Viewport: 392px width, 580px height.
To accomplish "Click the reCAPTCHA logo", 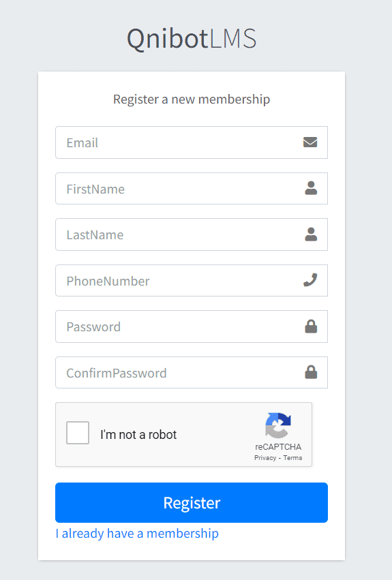I will 278,425.
